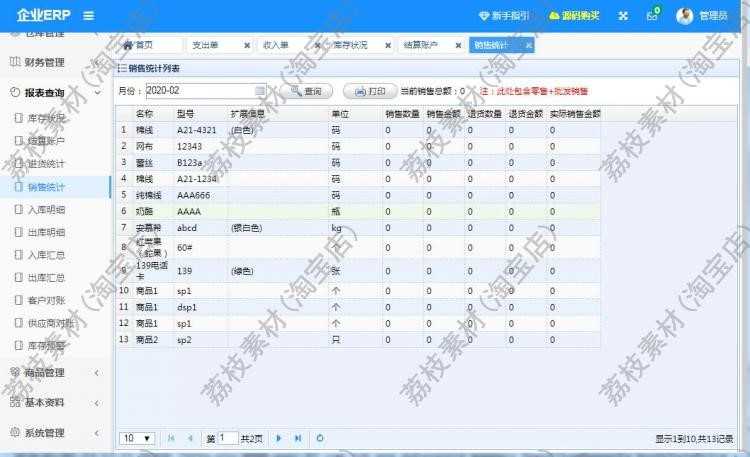Image resolution: width=750 pixels, height=457 pixels.
Task: Go to first page of results
Action: pyautogui.click(x=171, y=438)
